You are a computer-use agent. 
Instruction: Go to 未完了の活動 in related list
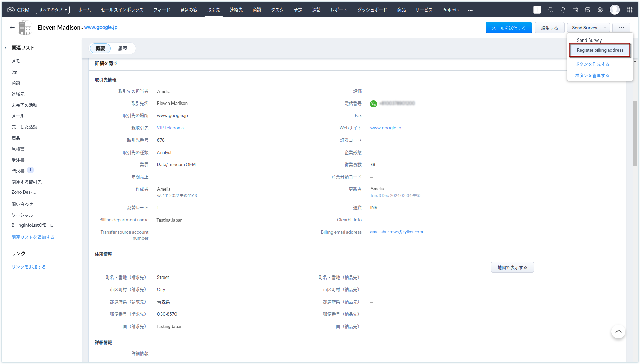tap(25, 105)
